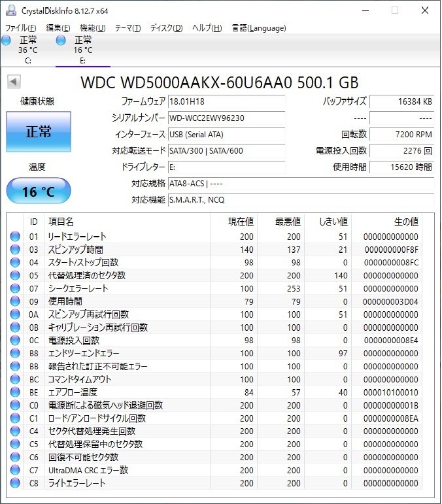442x504 pixels.
Task: Click the previous disk arrow button
Action: [x=14, y=82]
